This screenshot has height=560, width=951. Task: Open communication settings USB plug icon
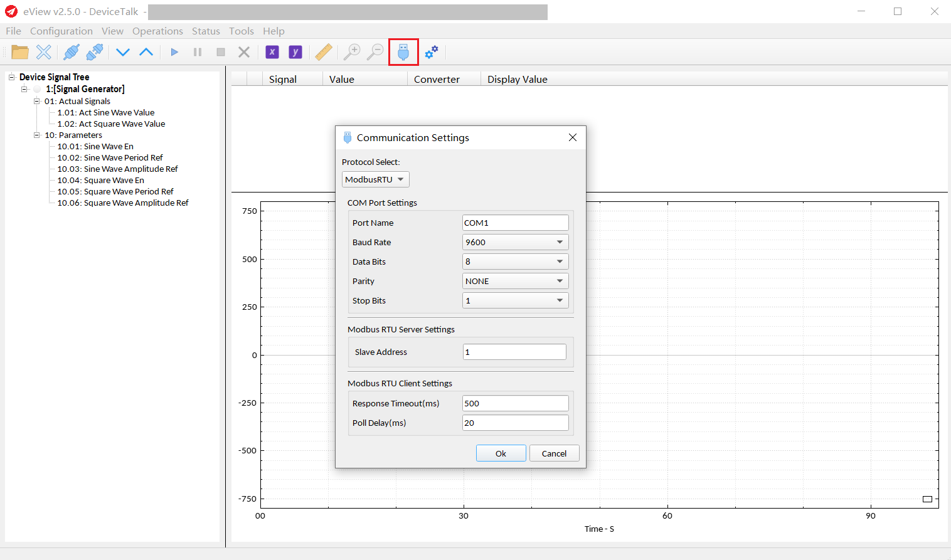pos(403,52)
